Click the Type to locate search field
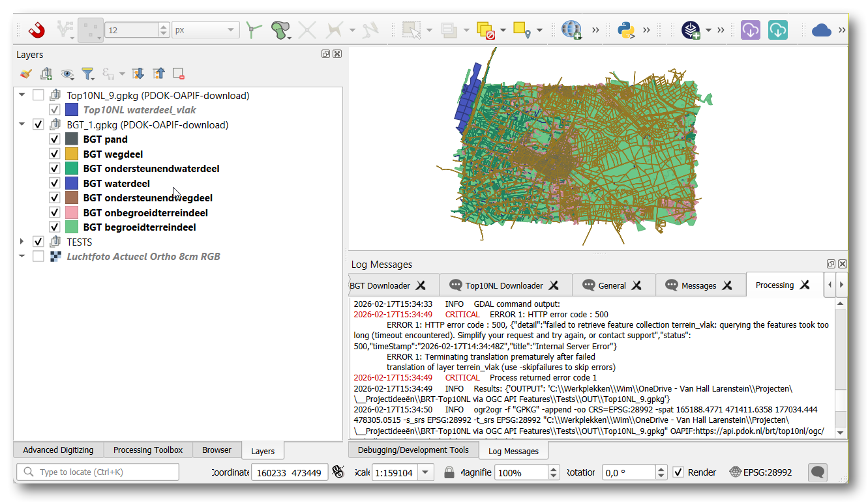This screenshot has width=868, height=503. (x=98, y=472)
